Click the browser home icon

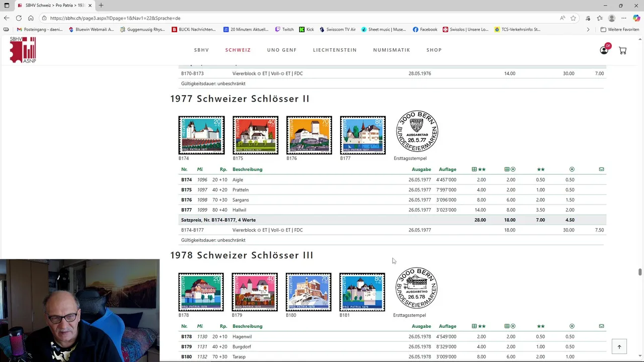tap(31, 18)
